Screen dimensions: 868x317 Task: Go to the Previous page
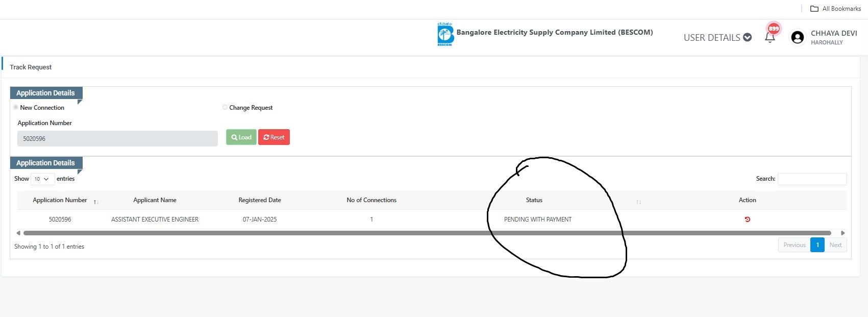[795, 245]
